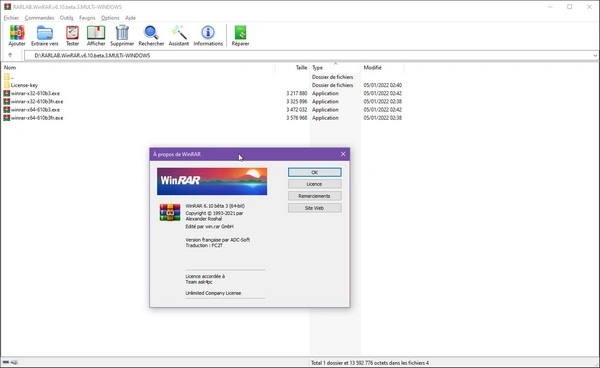The height and width of the screenshot is (368, 600).
Task: Open the Fichier menu
Action: coord(11,18)
